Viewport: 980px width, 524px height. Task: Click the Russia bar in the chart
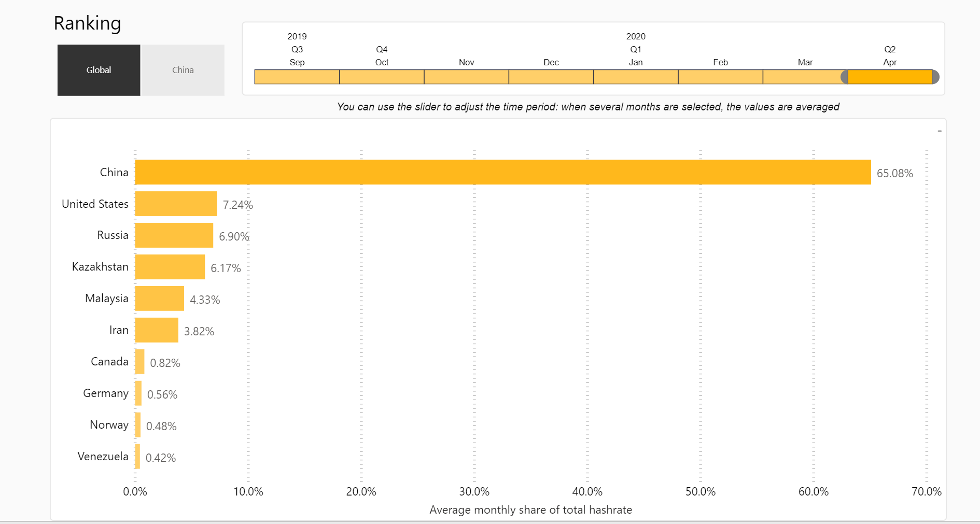click(x=174, y=235)
